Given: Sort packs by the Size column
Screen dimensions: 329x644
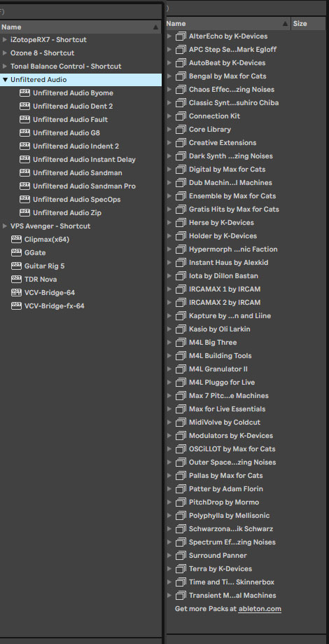Looking at the screenshot, I should pos(310,24).
